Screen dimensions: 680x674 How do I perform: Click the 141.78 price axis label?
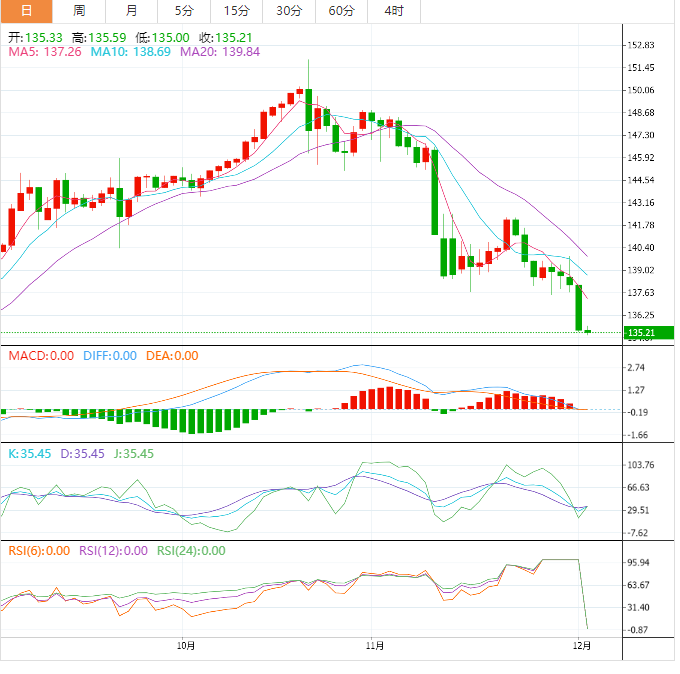[641, 225]
